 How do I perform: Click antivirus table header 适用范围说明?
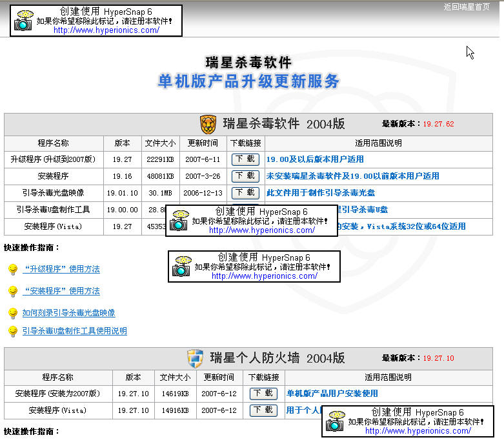click(x=379, y=143)
